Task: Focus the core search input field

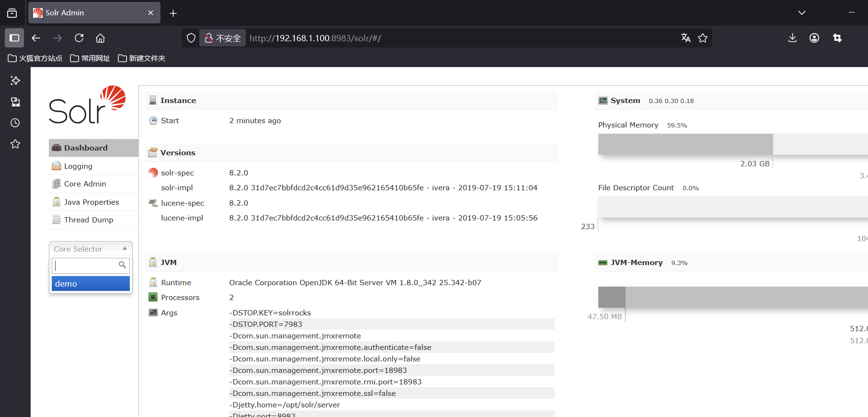Action: [91, 265]
